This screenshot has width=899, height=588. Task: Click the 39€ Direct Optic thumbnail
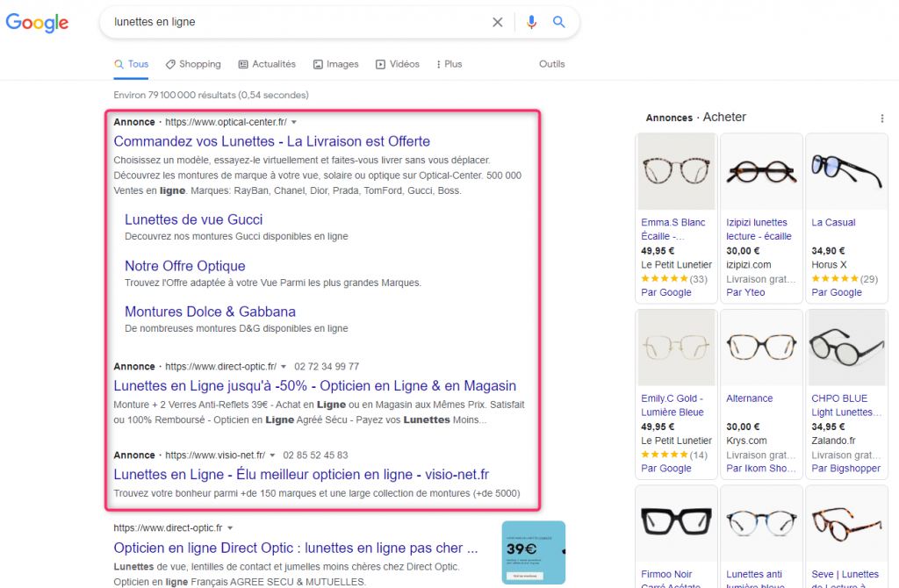[x=533, y=553]
